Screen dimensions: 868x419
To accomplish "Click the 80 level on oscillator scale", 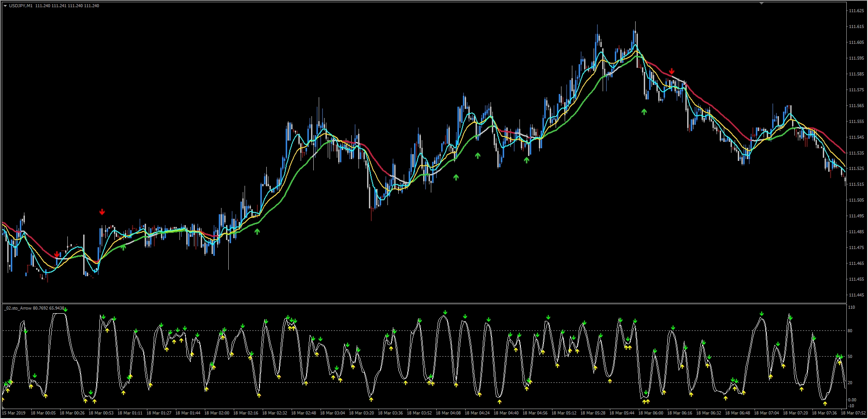I will (850, 331).
